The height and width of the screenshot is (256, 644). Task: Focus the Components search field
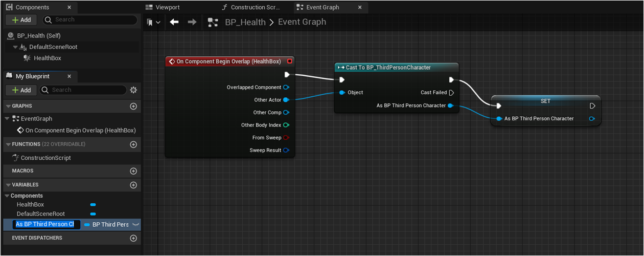(x=89, y=19)
